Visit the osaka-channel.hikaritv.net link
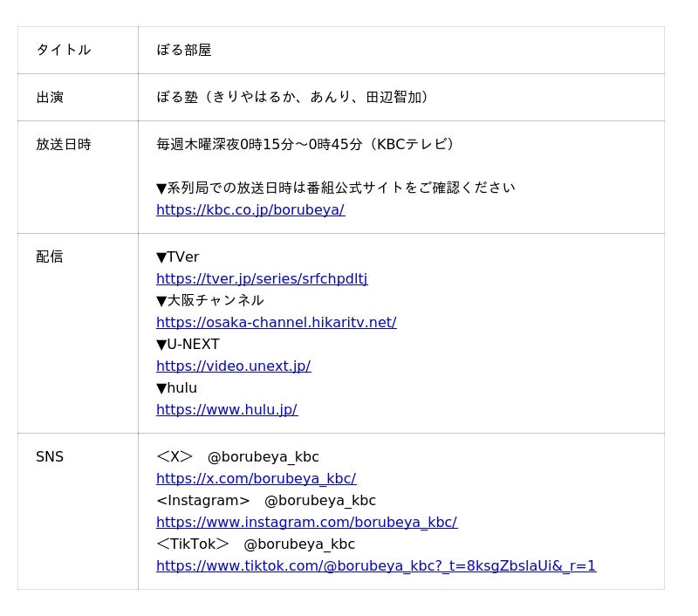This screenshot has height=616, width=698. click(x=276, y=322)
